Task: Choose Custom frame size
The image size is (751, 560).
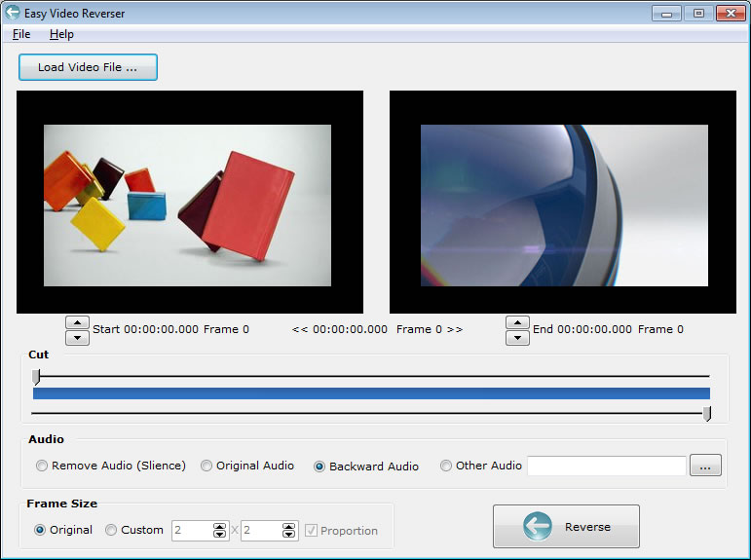Action: pos(134,530)
